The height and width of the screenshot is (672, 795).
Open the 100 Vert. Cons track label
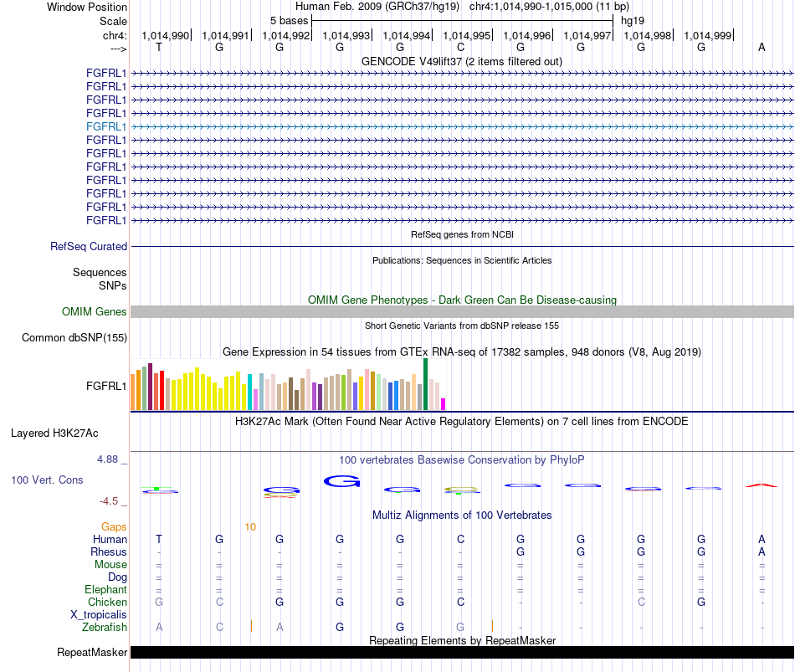tap(47, 480)
